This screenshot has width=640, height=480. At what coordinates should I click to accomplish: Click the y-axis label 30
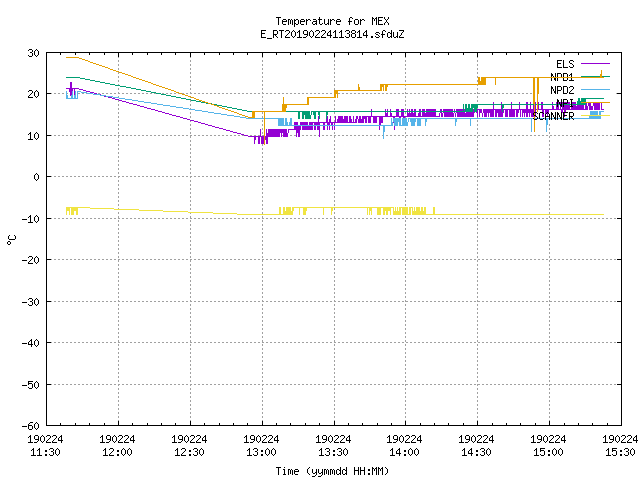click(x=33, y=53)
